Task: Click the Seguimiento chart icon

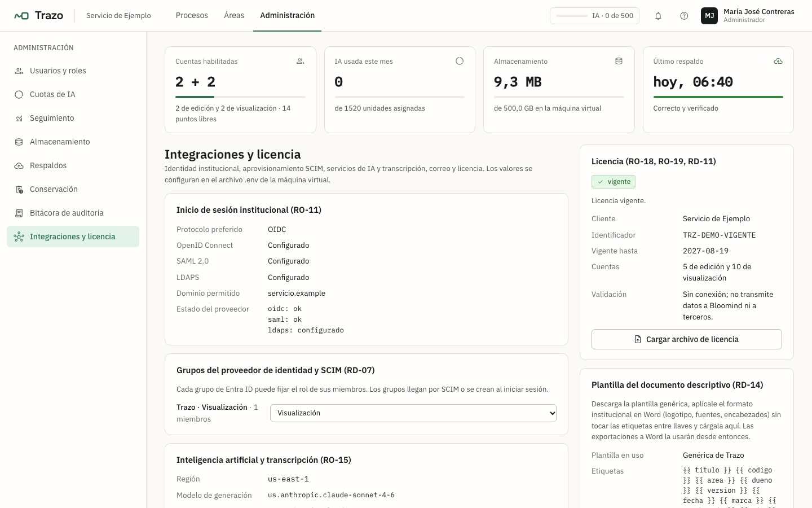Action: [19, 118]
